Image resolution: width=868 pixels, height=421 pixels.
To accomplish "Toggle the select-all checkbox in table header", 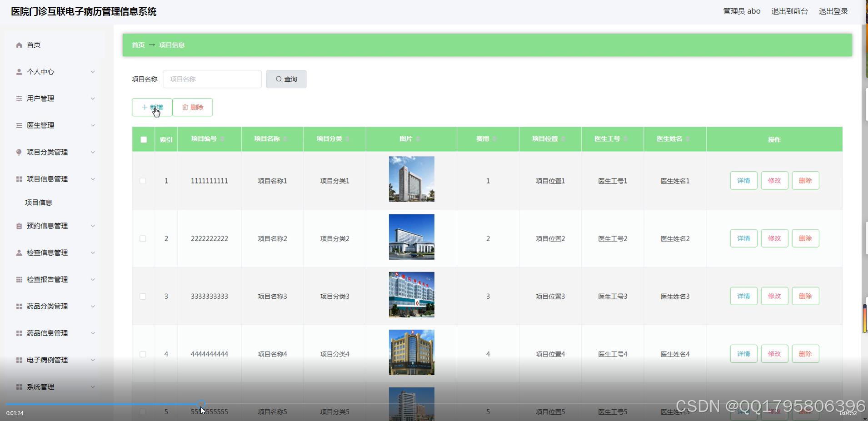I will point(144,139).
